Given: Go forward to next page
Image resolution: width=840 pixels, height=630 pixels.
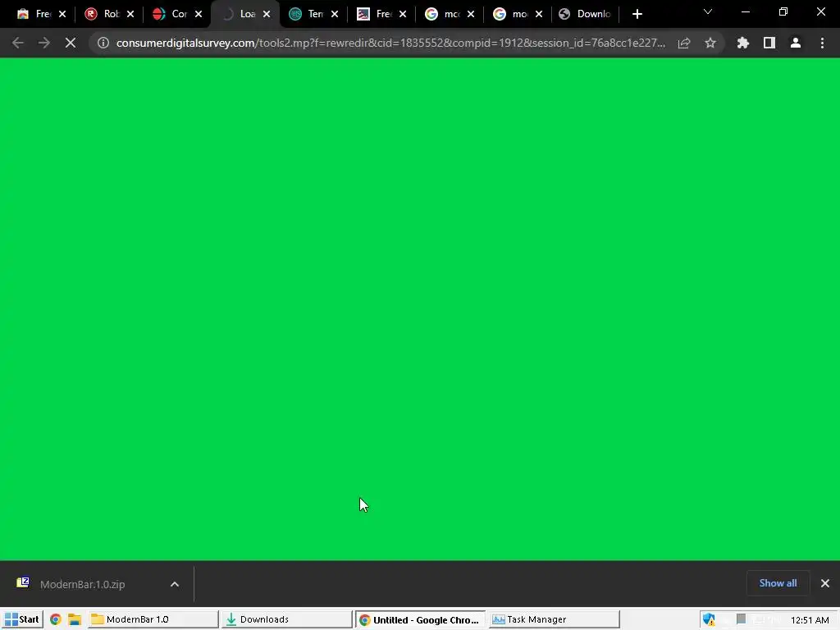Looking at the screenshot, I should click(x=44, y=43).
